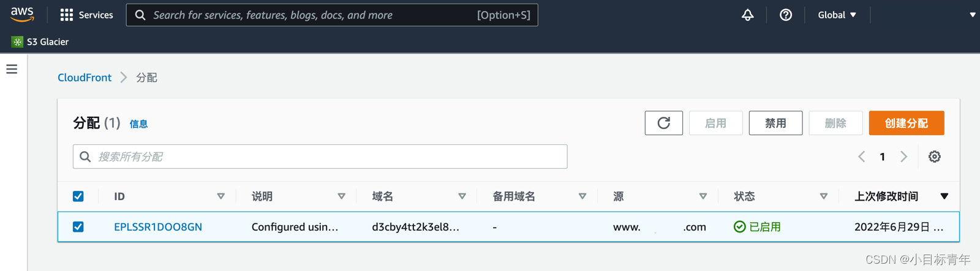980x271 pixels.
Task: Open the S3 Glacier shortcut
Action: tap(40, 42)
